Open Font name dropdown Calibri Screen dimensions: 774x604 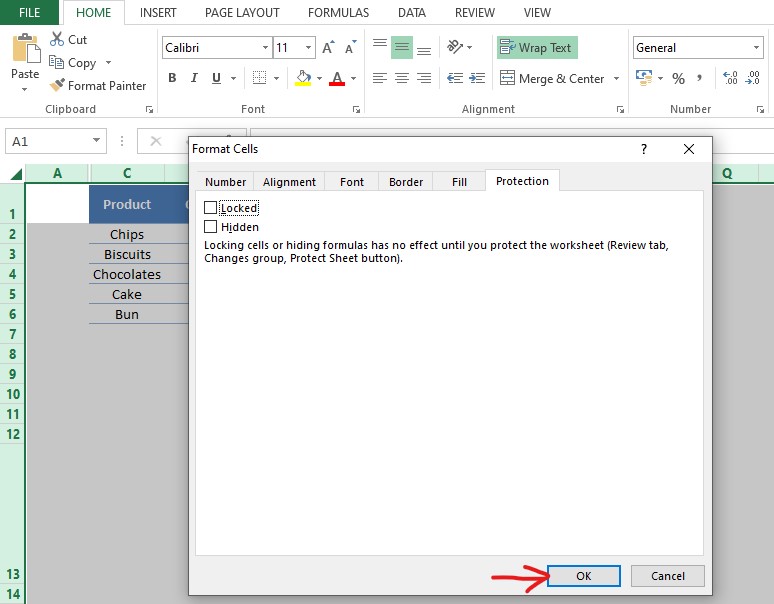pyautogui.click(x=265, y=47)
